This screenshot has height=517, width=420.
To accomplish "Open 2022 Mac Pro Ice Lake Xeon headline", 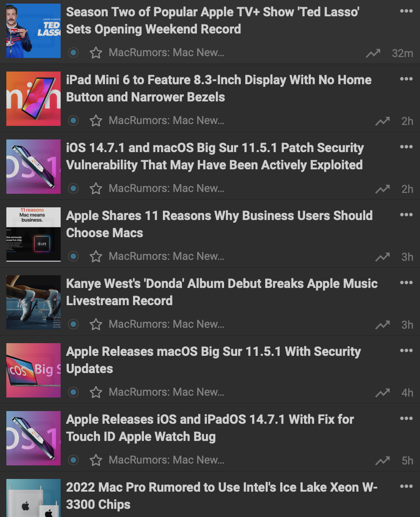I will [222, 496].
